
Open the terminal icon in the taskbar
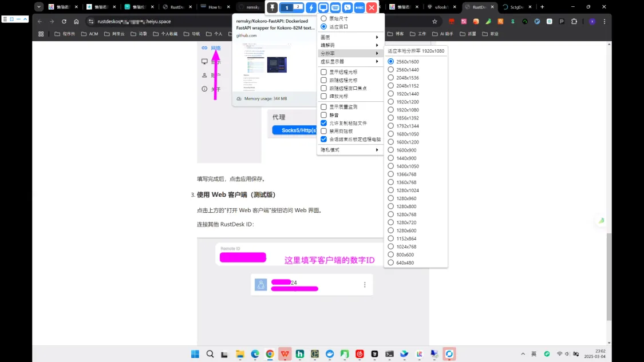coord(389,354)
